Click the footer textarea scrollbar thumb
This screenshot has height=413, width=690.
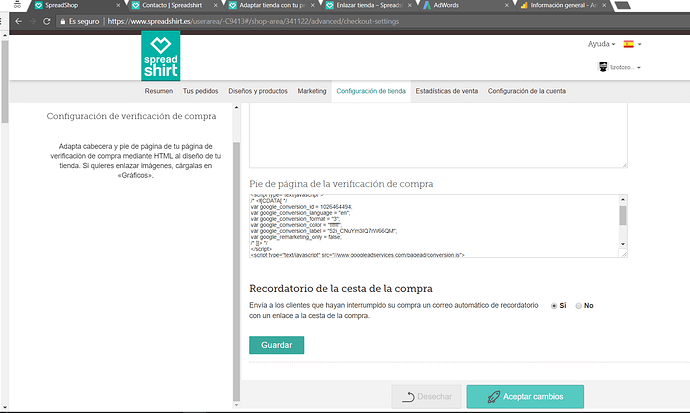pos(623,216)
